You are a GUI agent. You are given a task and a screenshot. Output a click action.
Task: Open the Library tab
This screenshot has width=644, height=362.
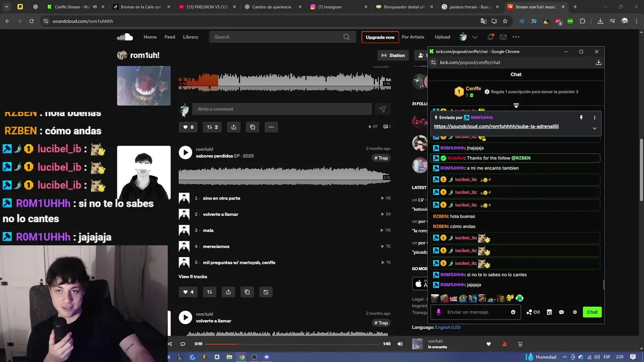(x=191, y=37)
